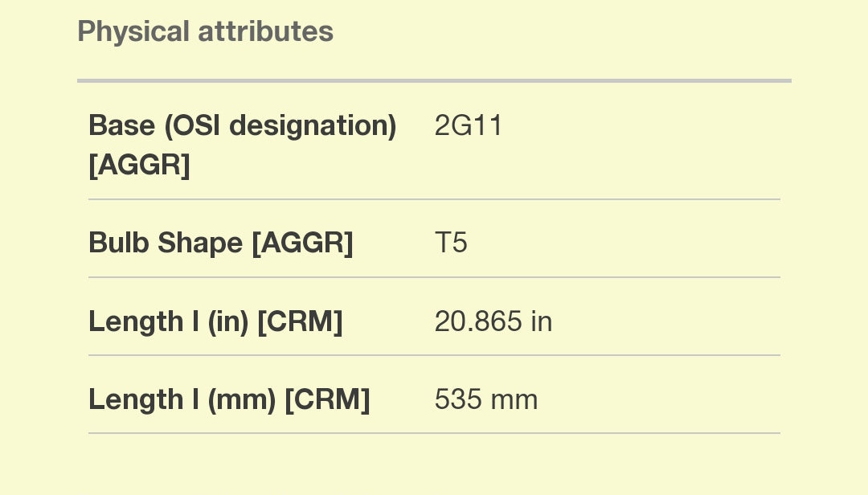Click the divider line below 535 mm row

pos(434,433)
